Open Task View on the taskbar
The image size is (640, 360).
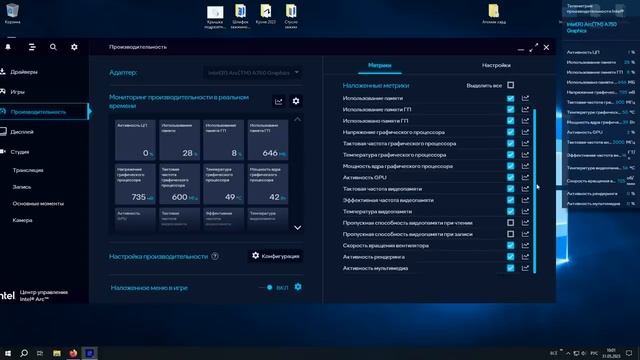tap(40, 353)
